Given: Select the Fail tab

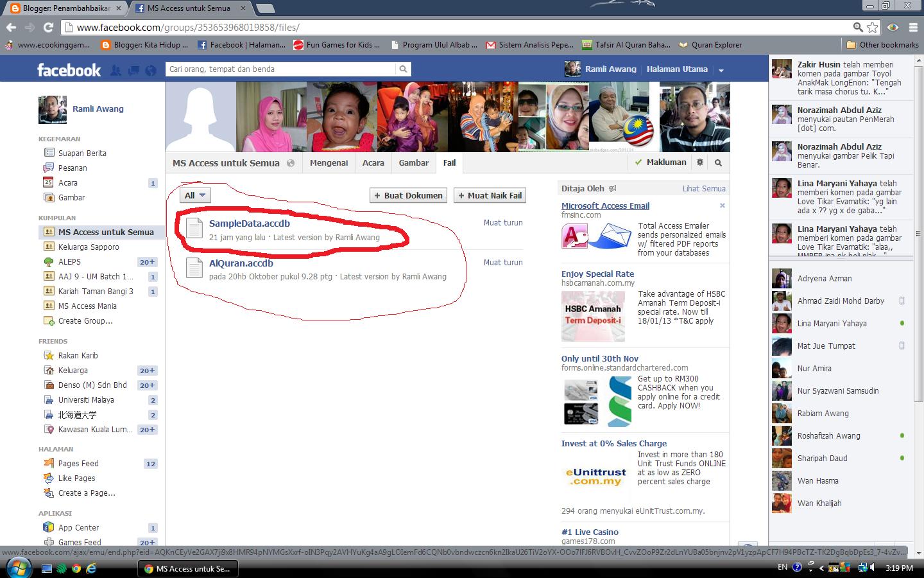Looking at the screenshot, I should click(449, 163).
